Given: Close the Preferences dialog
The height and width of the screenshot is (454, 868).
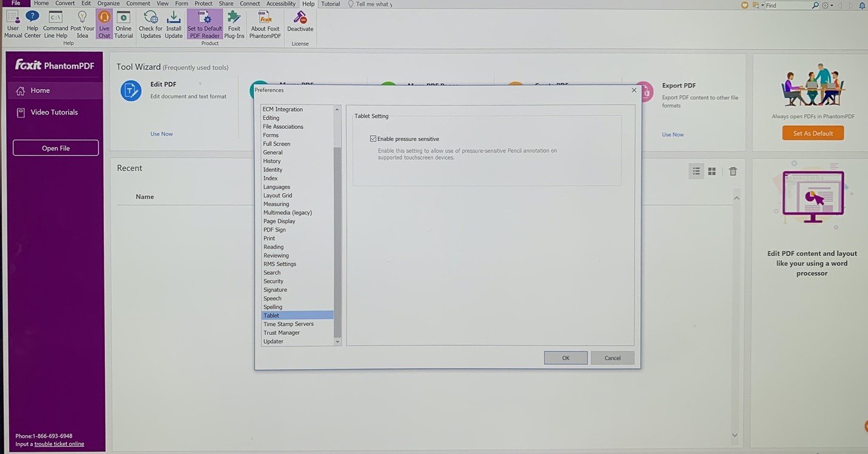Looking at the screenshot, I should [634, 90].
